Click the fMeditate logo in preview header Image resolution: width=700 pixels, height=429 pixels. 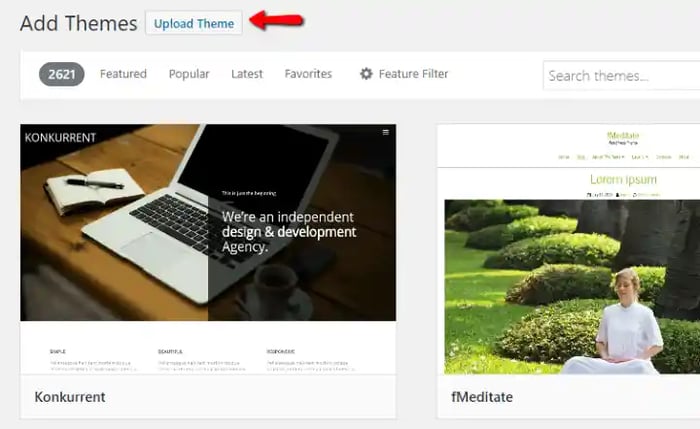pyautogui.click(x=622, y=137)
